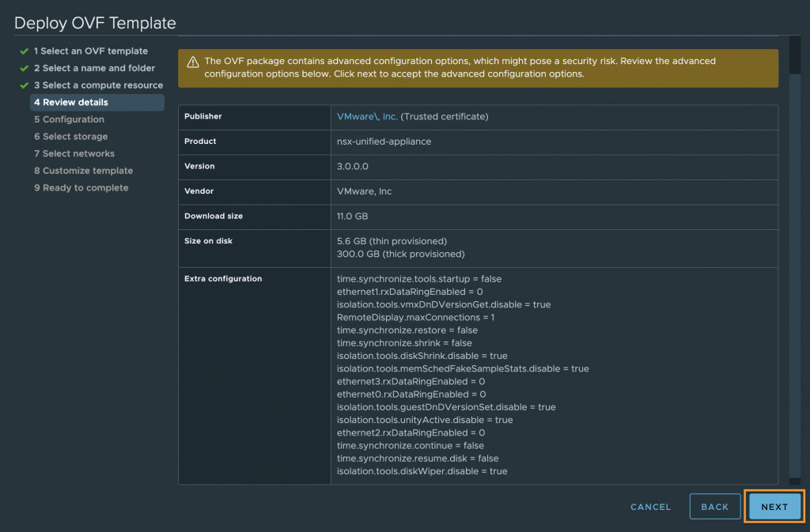Select step 8 Customize template
The image size is (810, 532).
click(x=84, y=170)
